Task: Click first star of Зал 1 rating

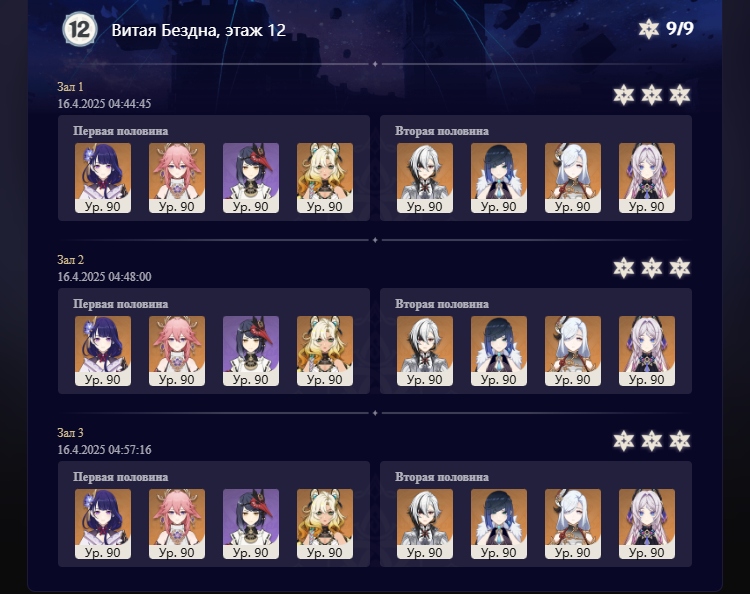Action: point(624,95)
